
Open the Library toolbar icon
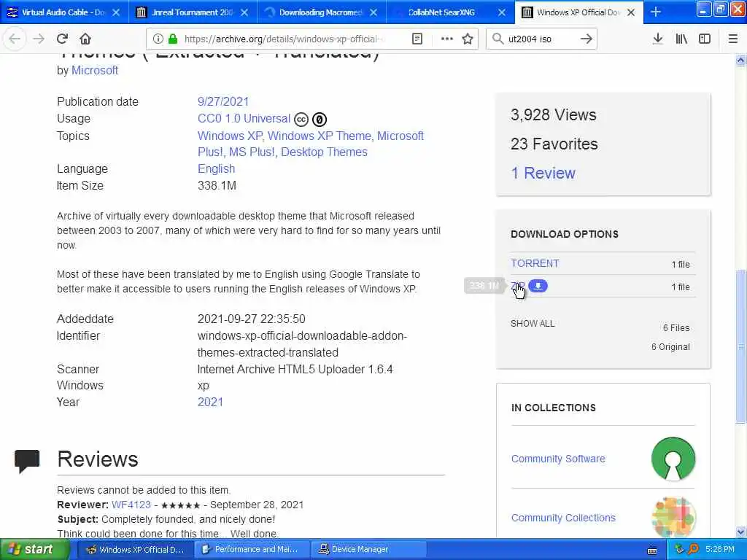(x=681, y=39)
